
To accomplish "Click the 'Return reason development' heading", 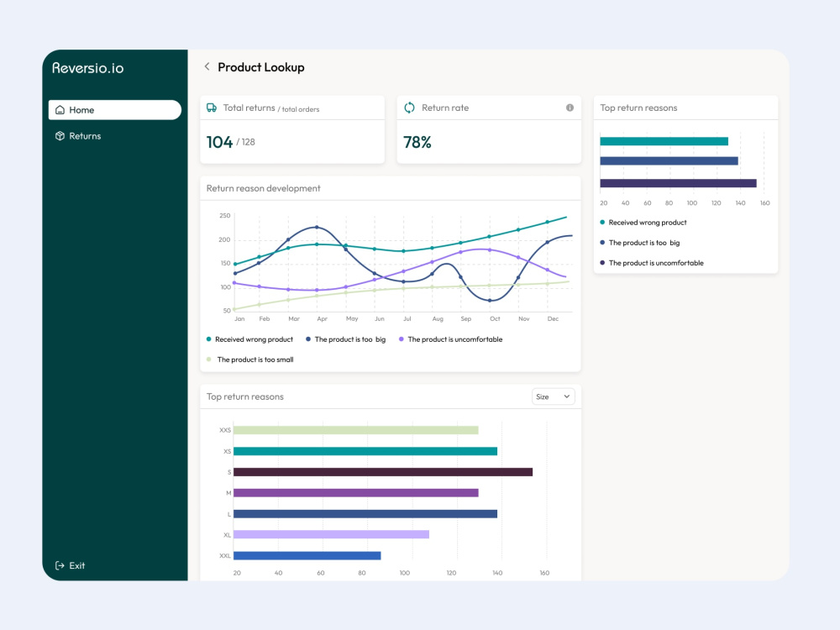I will click(264, 188).
